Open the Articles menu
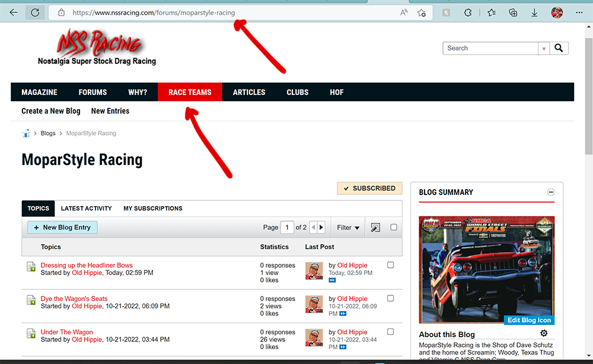Viewport: 593px width, 364px height. 249,92
